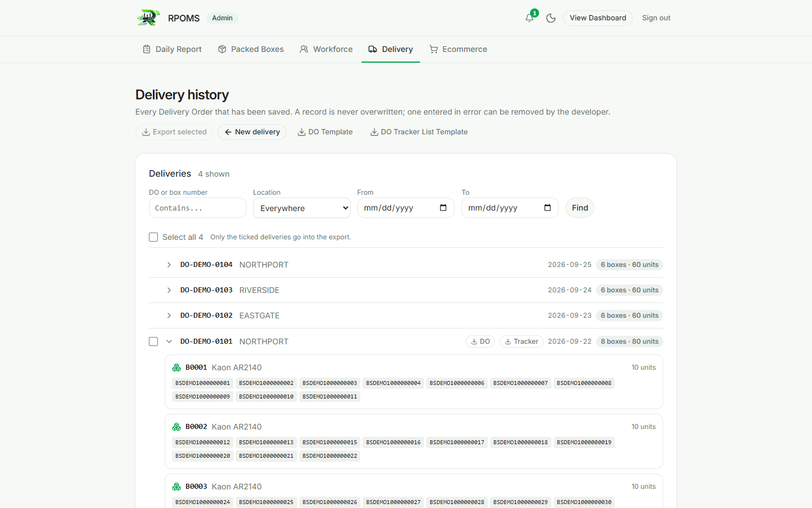The image size is (812, 508).
Task: Switch to the Ecommerce tab
Action: click(x=458, y=49)
